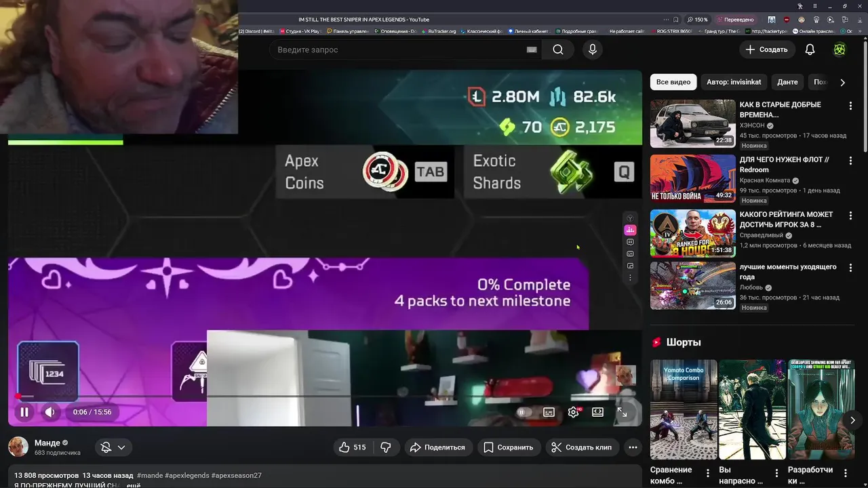Click the pink equalizer icon in the side toolbar
Image resolution: width=868 pixels, height=488 pixels.
630,230
